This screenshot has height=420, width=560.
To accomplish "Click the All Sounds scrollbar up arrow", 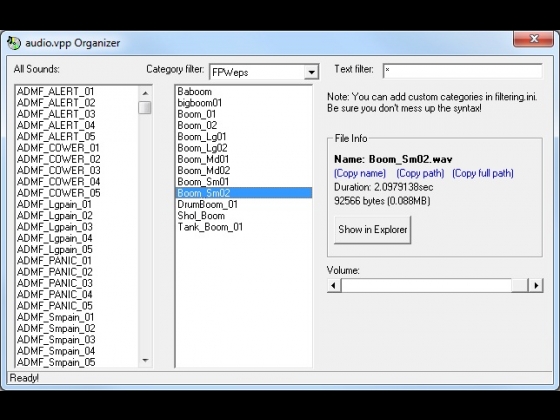I will (x=145, y=93).
